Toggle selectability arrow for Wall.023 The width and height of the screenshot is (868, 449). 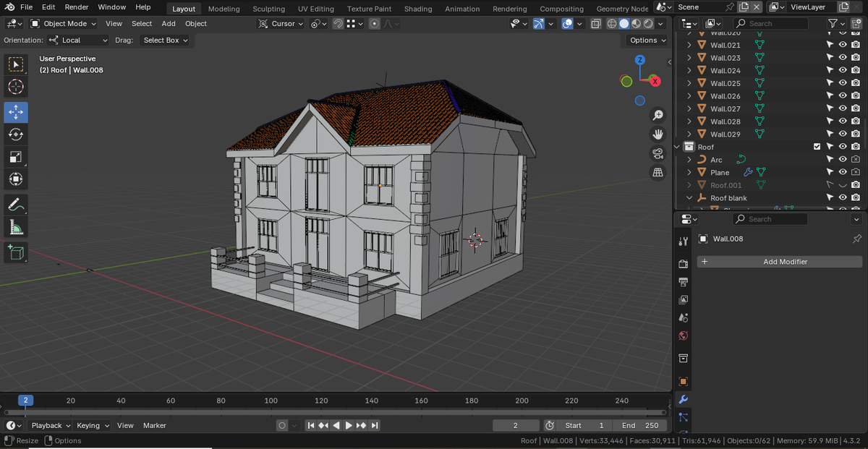tap(830, 58)
